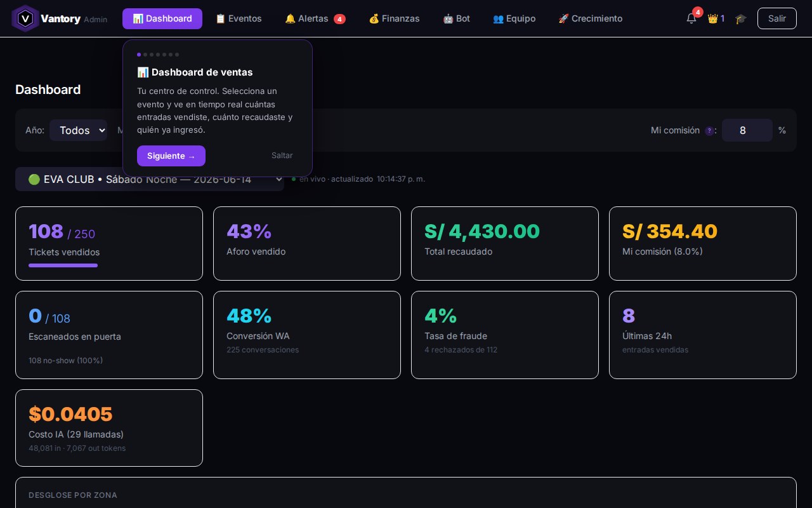Click the $0.0405 Costo IA card
The height and width of the screenshot is (508, 812).
click(109, 428)
